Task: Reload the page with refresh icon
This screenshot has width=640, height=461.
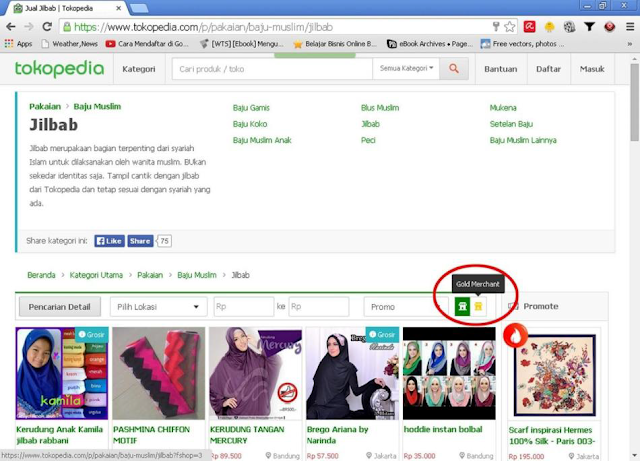Action: click(x=47, y=27)
